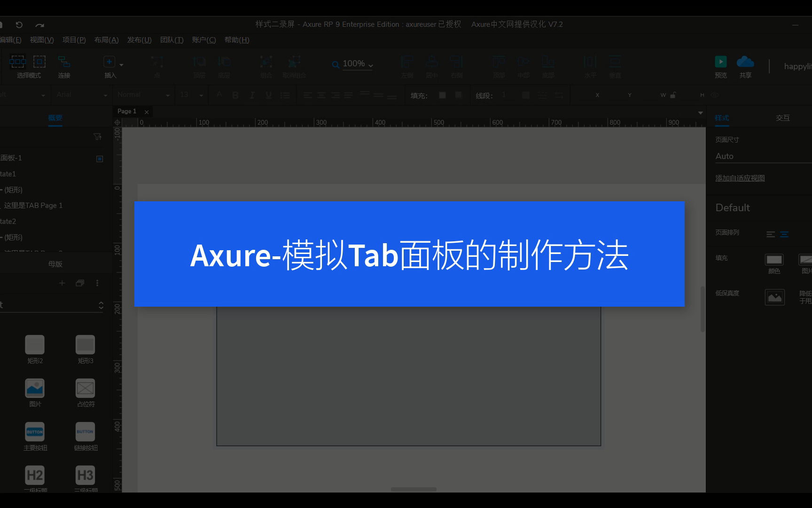Switch to the 母版 masters tab
The image size is (812, 508).
coord(55,264)
